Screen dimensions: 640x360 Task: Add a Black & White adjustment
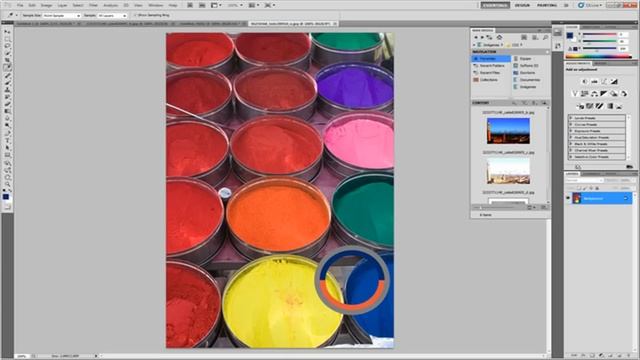[604, 94]
